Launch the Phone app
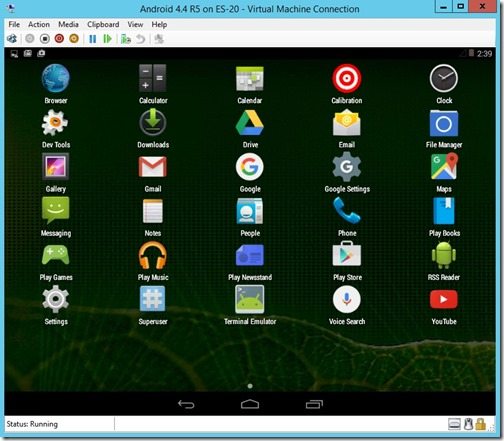 pyautogui.click(x=347, y=210)
